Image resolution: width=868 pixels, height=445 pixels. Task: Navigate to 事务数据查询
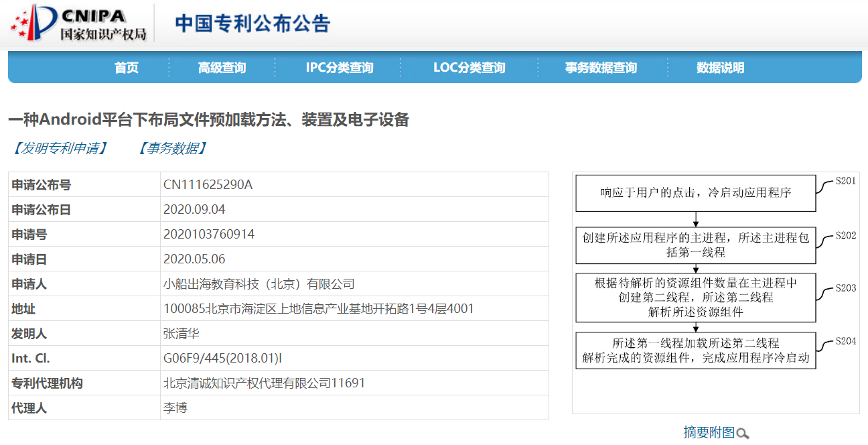601,68
